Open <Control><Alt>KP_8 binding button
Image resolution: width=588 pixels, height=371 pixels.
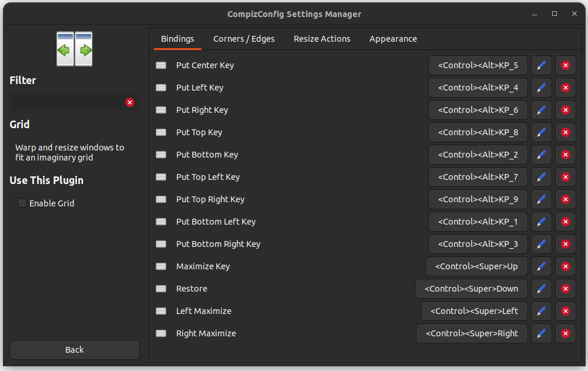click(478, 132)
